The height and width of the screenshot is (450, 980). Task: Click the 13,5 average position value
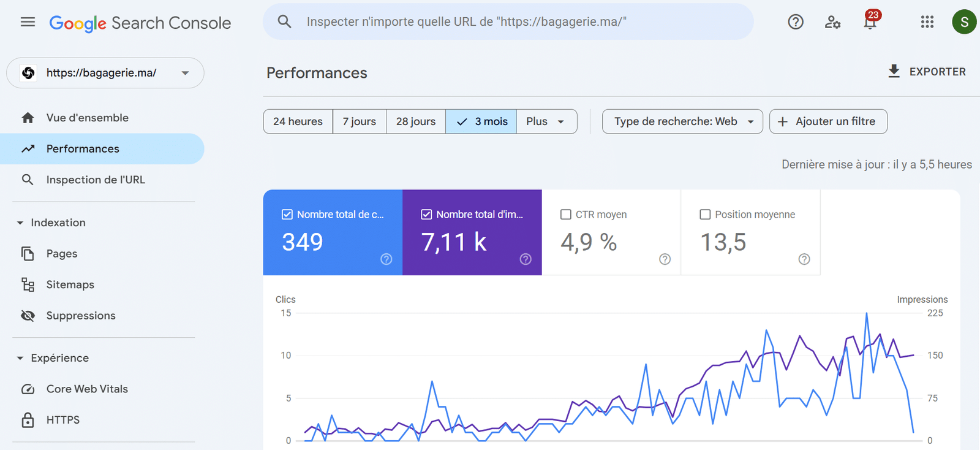[x=723, y=242]
